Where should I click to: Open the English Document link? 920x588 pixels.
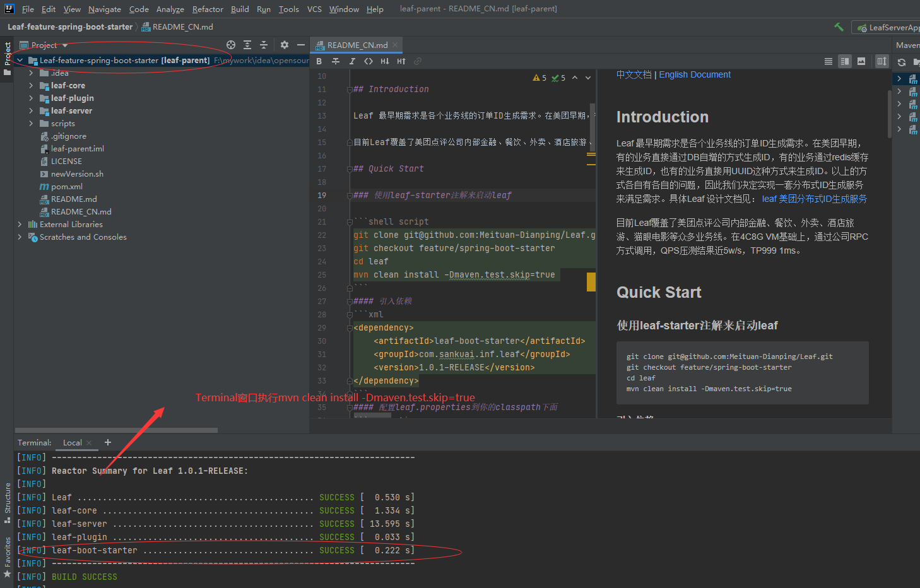pos(695,74)
